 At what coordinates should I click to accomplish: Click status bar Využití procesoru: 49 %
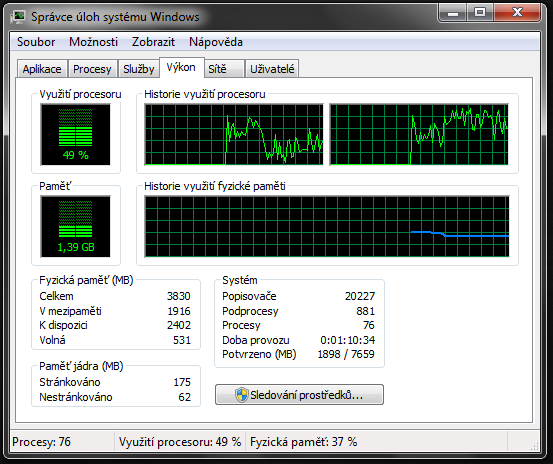click(180, 442)
